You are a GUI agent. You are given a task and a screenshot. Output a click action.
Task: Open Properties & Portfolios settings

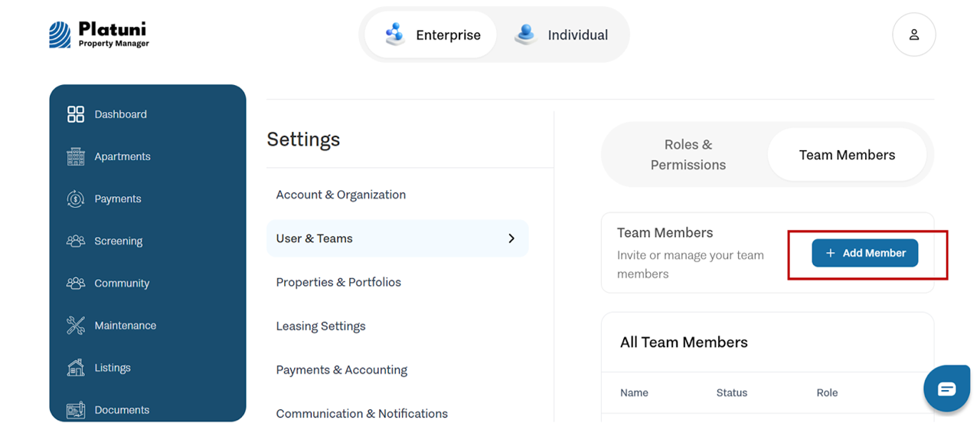[x=338, y=282]
